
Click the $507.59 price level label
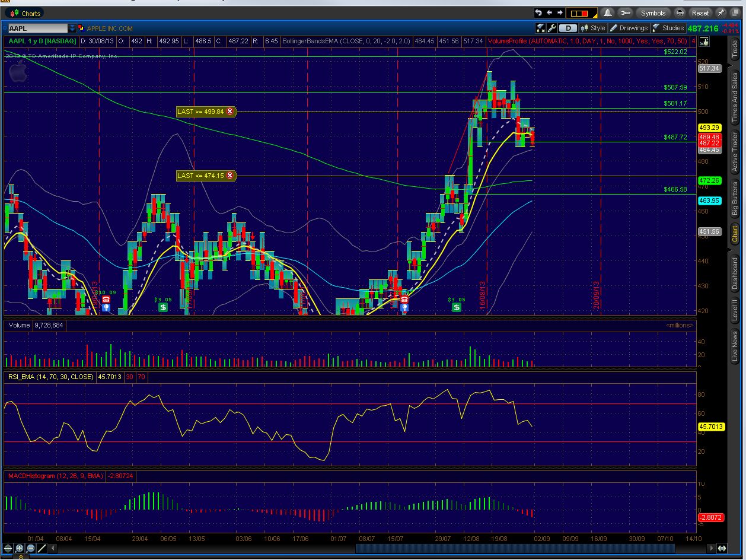[x=675, y=87]
